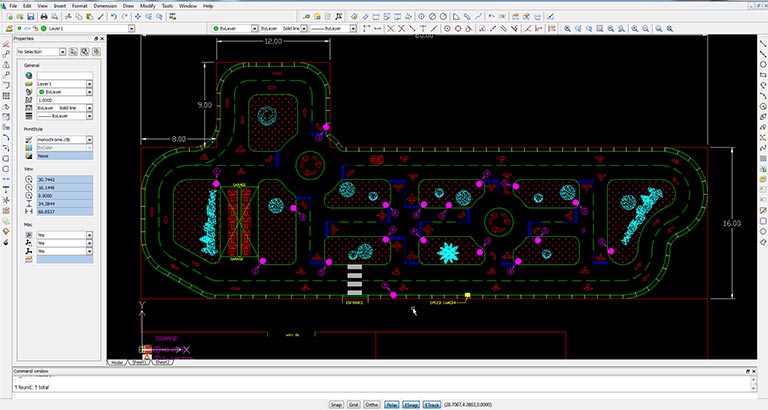Viewport: 768px width, 410px height.
Task: Open the ByLayer lineweight dropdown in toolbar
Action: 353,29
